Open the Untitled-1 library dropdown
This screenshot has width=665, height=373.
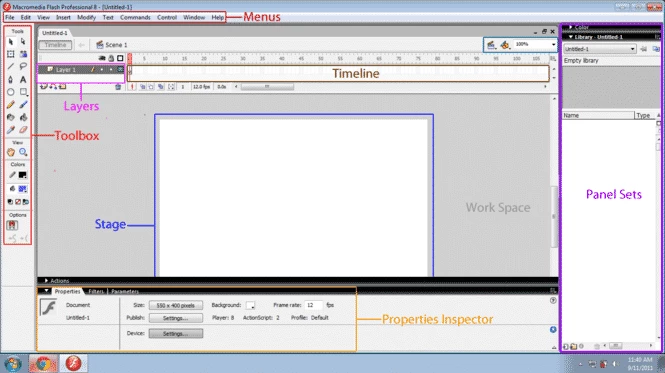coord(599,49)
